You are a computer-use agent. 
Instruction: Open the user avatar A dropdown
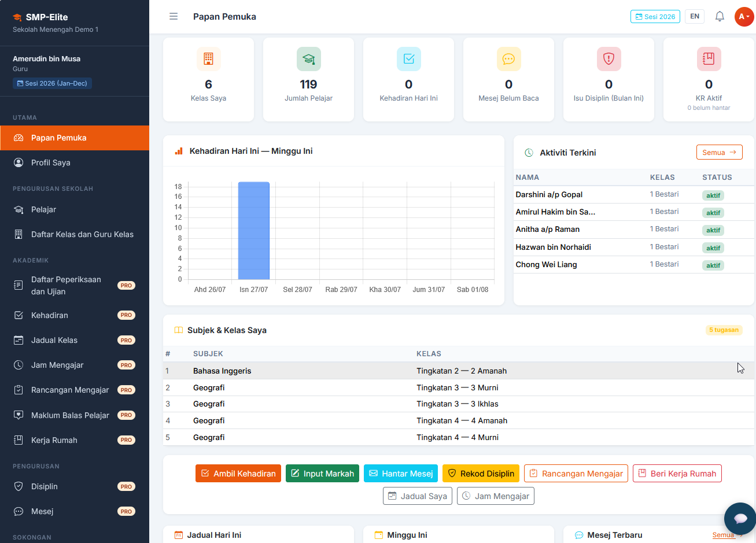(x=744, y=16)
